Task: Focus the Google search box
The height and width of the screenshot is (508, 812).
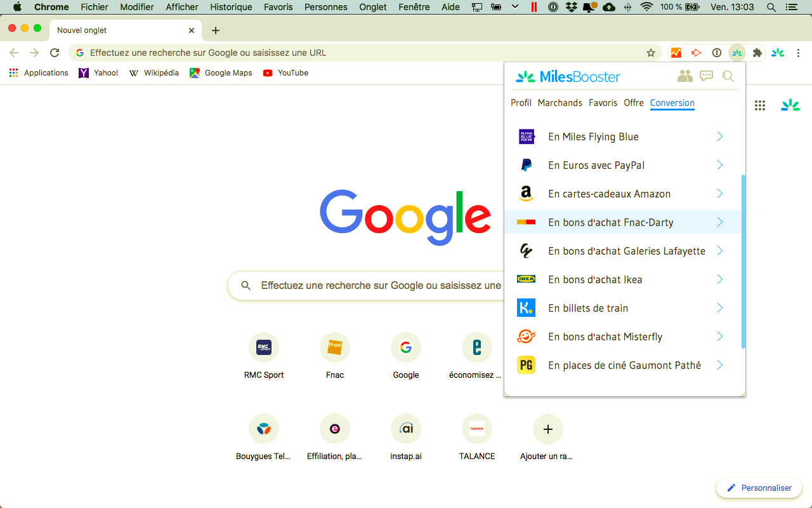Action: [367, 286]
